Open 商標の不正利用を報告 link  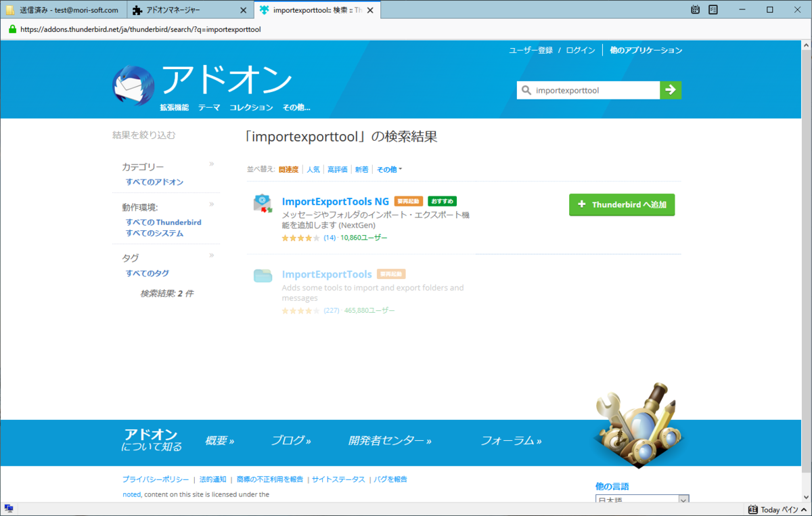[270, 479]
